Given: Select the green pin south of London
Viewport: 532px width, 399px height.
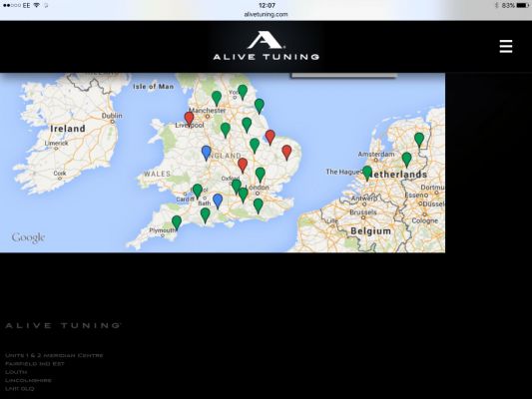Looking at the screenshot, I should click(259, 206).
